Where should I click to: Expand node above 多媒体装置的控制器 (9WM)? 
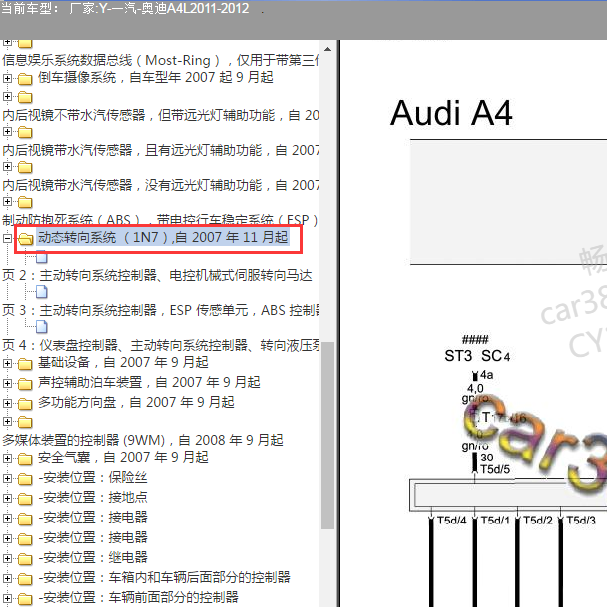pos(7,421)
